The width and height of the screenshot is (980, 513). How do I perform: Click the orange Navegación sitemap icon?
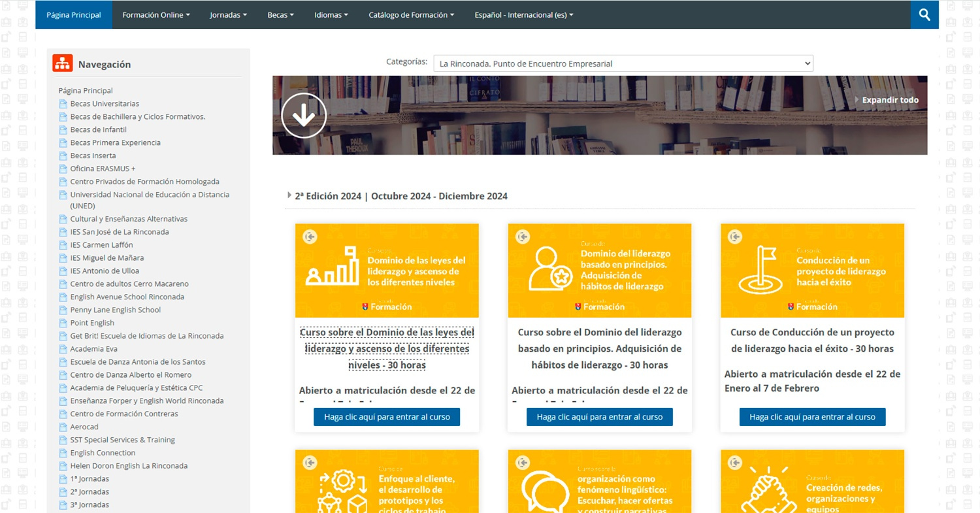(x=63, y=63)
